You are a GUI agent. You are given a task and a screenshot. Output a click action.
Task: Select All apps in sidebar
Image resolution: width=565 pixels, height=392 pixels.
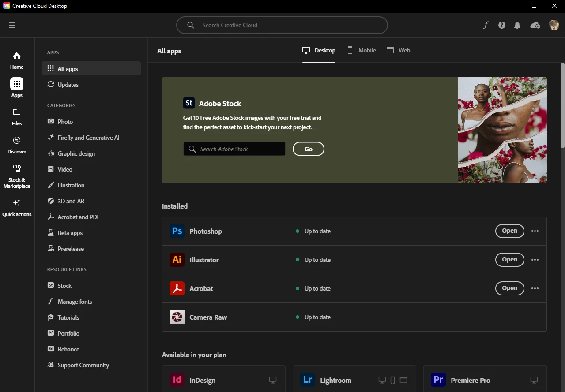91,69
